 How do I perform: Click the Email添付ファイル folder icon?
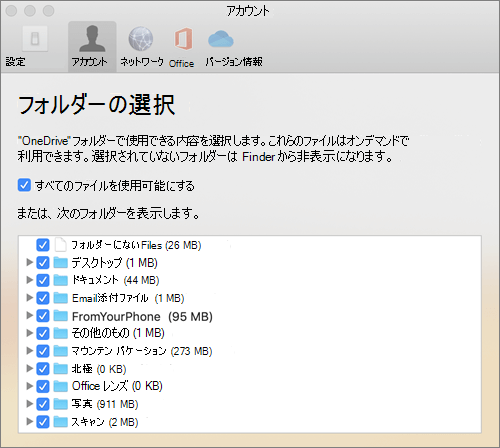(61, 298)
